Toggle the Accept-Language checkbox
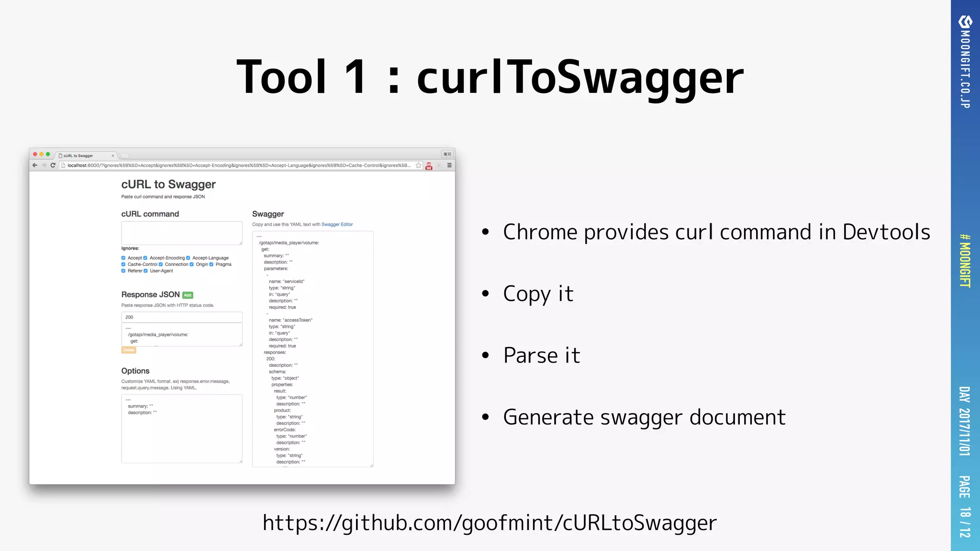The height and width of the screenshot is (551, 980). (x=188, y=258)
